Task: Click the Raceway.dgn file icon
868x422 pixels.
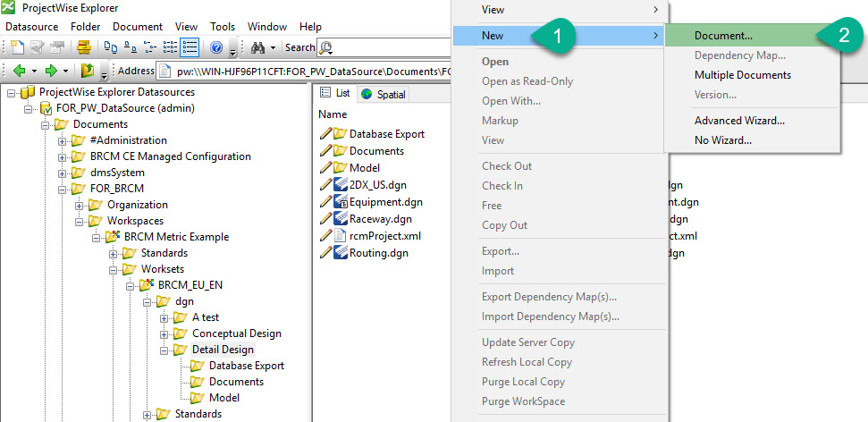Action: (341, 219)
